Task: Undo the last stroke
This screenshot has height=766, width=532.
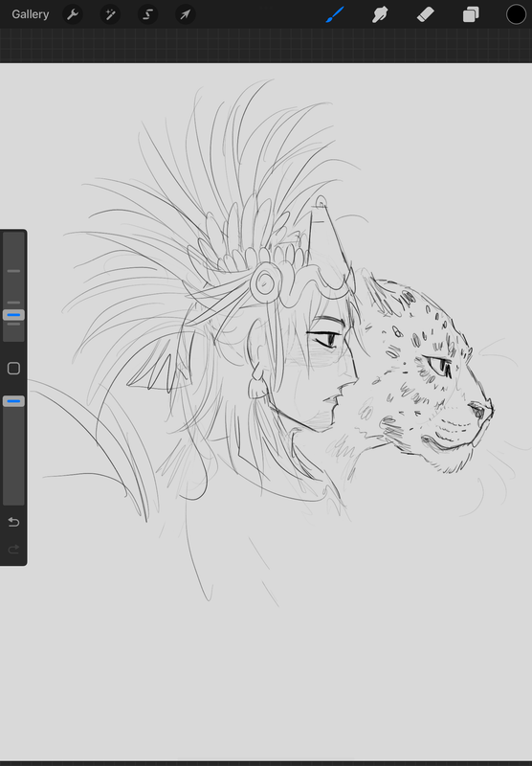Action: click(13, 522)
